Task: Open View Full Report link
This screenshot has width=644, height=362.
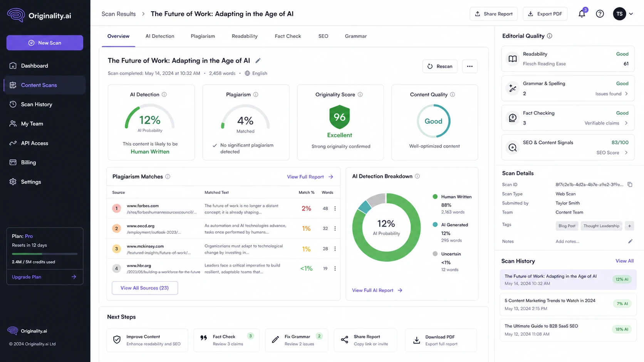Action: click(x=310, y=177)
